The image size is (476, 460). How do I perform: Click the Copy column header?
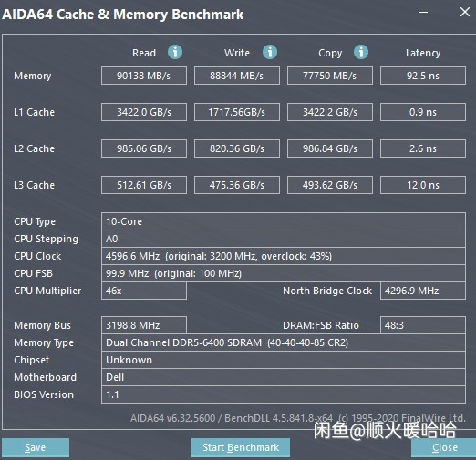coord(330,54)
